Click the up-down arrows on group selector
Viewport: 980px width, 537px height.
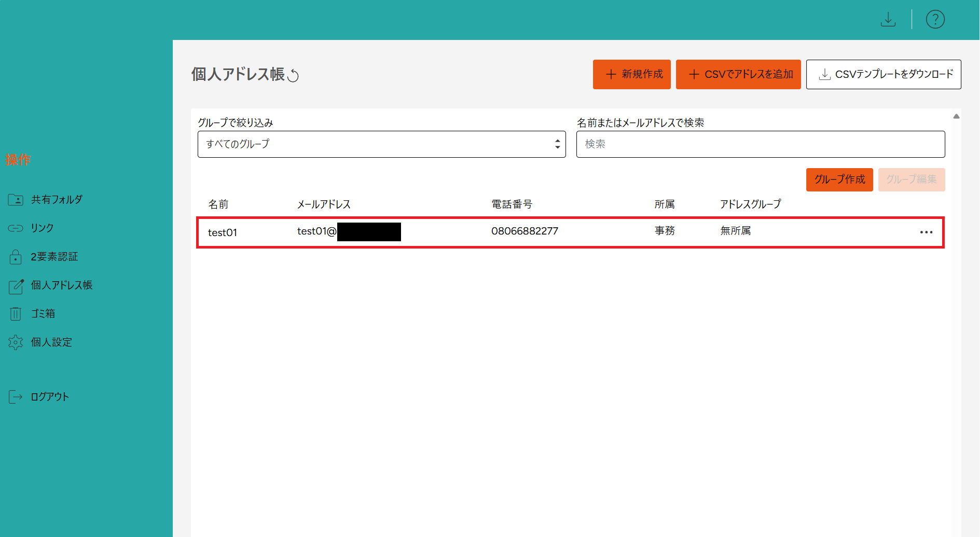click(557, 144)
